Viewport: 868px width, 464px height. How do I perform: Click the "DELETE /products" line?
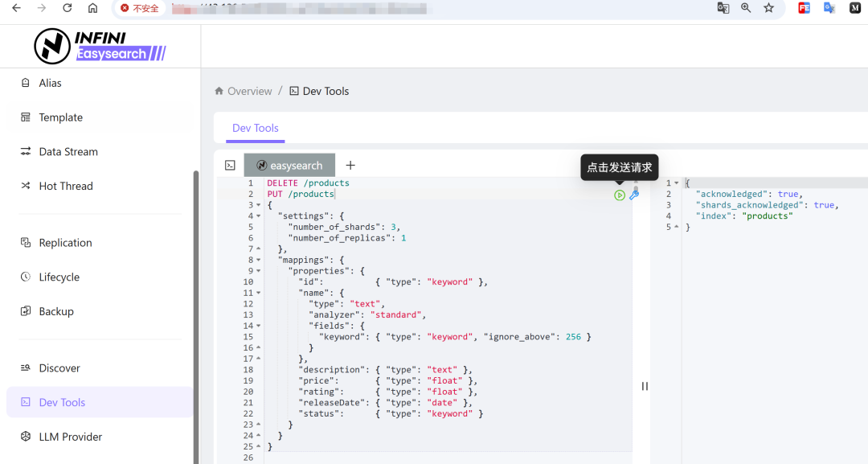pyautogui.click(x=309, y=183)
